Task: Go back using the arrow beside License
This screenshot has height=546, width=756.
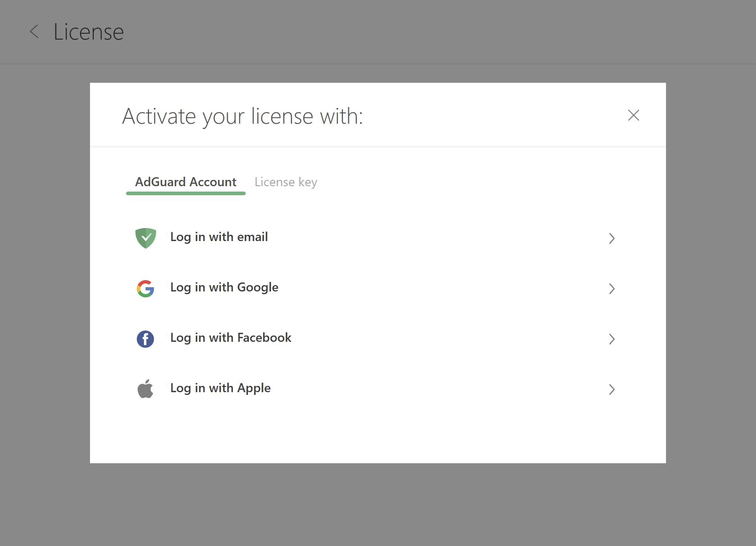Action: 34,31
